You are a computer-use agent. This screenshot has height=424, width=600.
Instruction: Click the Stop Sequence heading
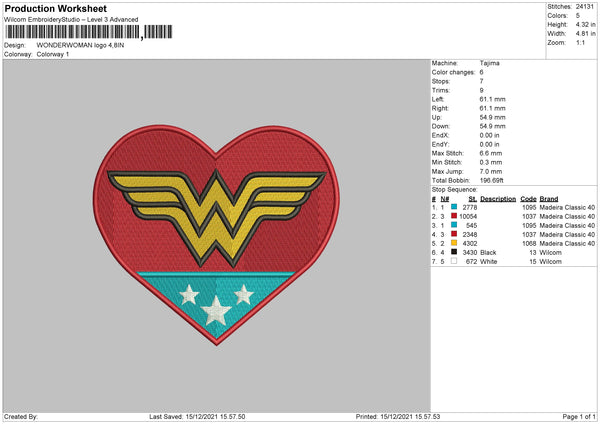tap(455, 189)
